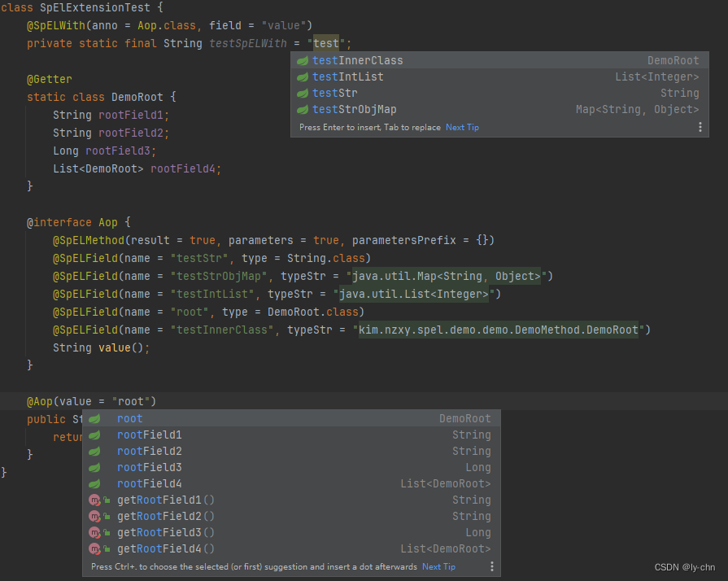Open the more options menu in the upper completion popup
Viewport: 728px width, 581px height.
700,127
